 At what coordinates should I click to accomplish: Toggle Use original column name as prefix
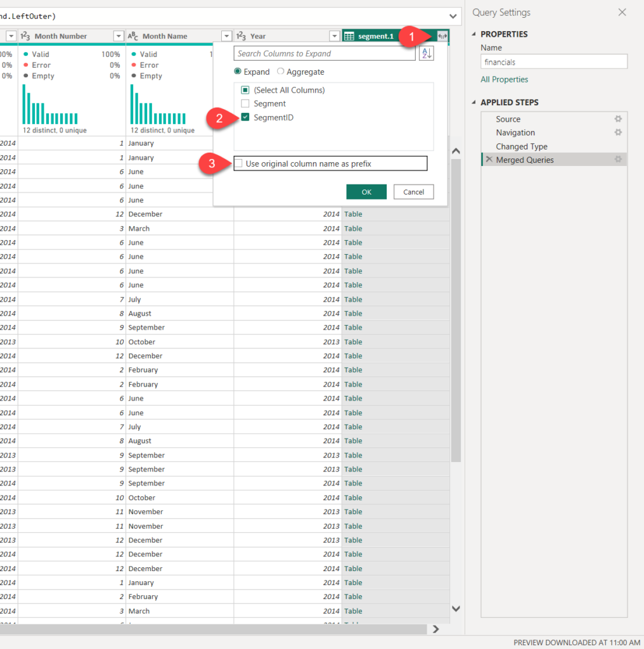[x=239, y=164]
